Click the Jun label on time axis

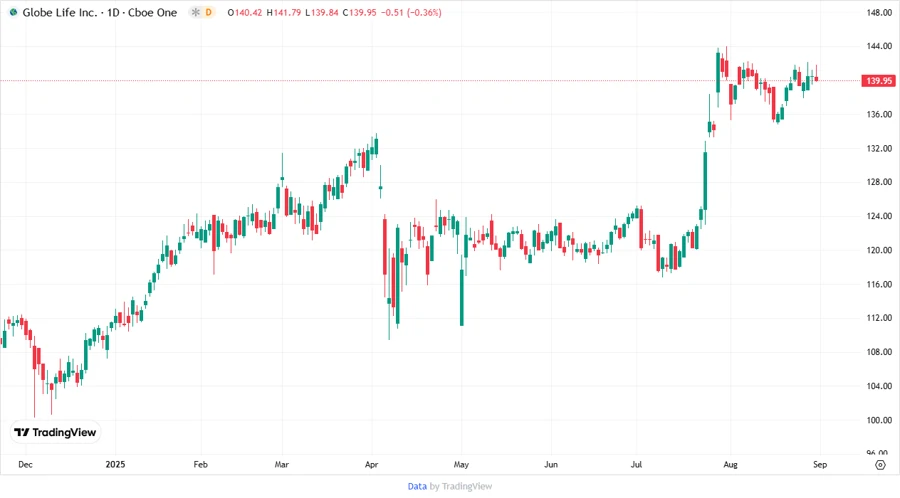(550, 464)
